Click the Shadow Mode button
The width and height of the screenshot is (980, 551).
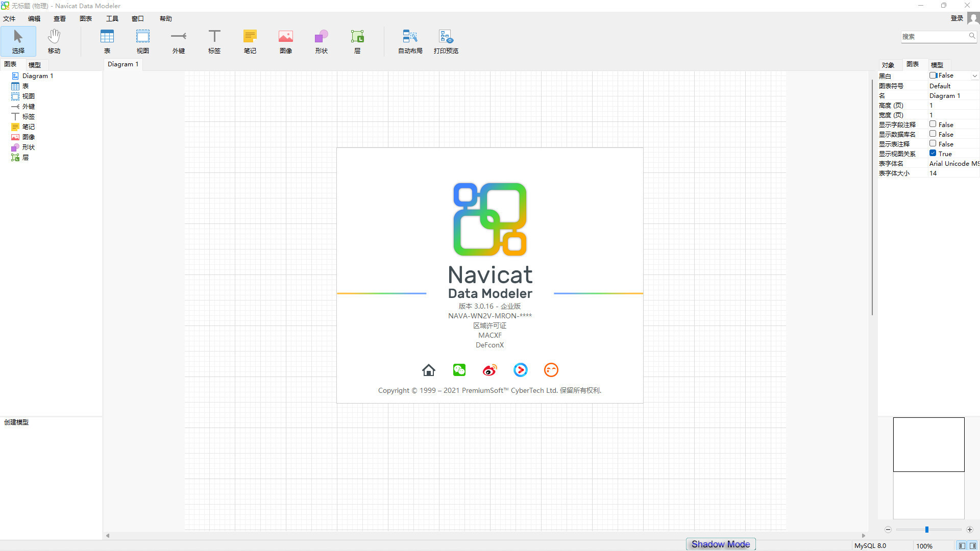pos(720,544)
